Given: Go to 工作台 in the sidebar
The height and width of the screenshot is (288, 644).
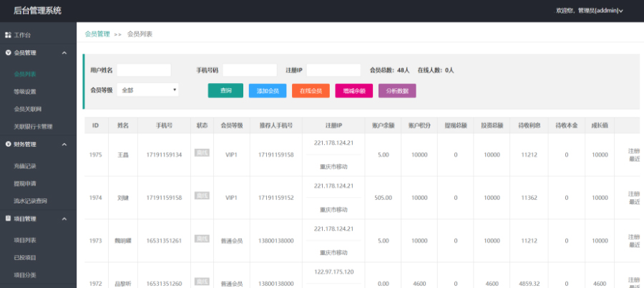Looking at the screenshot, I should 23,35.
